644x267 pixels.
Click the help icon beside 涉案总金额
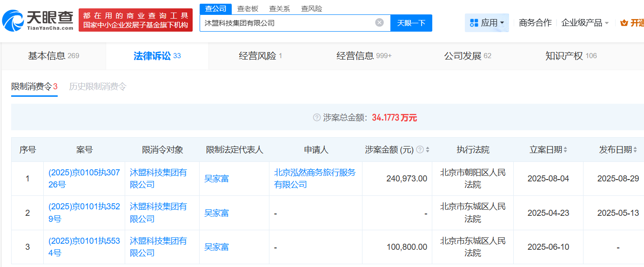coord(317,118)
